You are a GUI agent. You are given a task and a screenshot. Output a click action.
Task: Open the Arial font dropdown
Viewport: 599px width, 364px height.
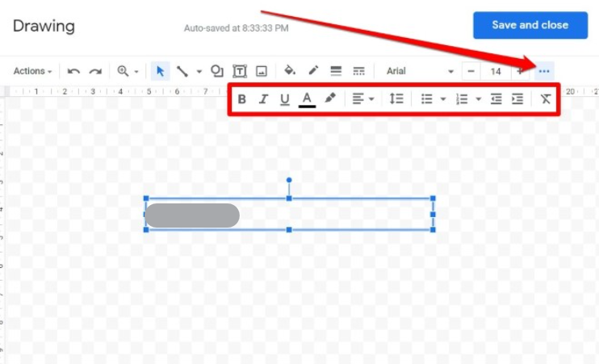click(x=420, y=71)
